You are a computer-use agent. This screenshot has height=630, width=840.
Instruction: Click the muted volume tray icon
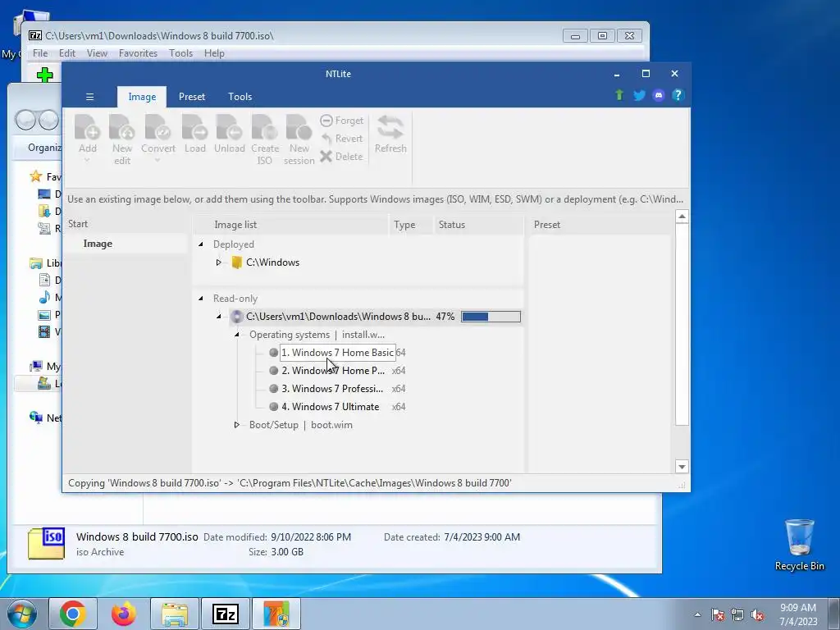pos(757,614)
